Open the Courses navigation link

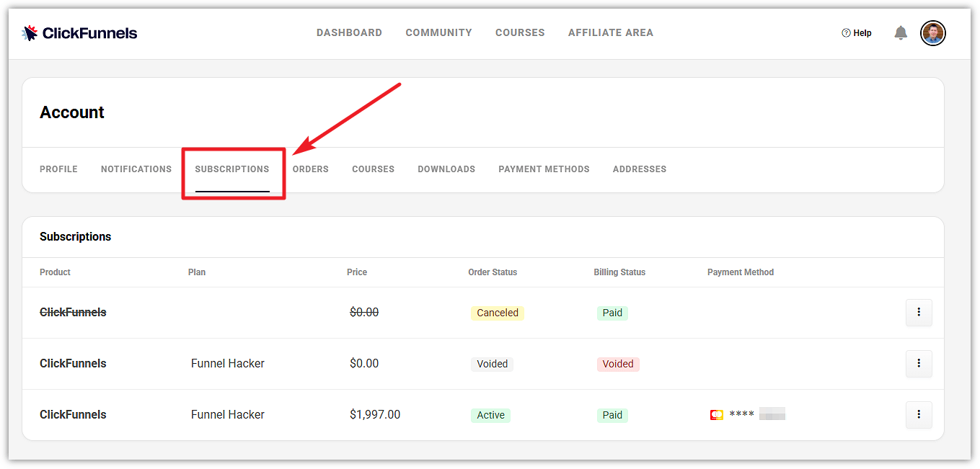[x=520, y=32]
